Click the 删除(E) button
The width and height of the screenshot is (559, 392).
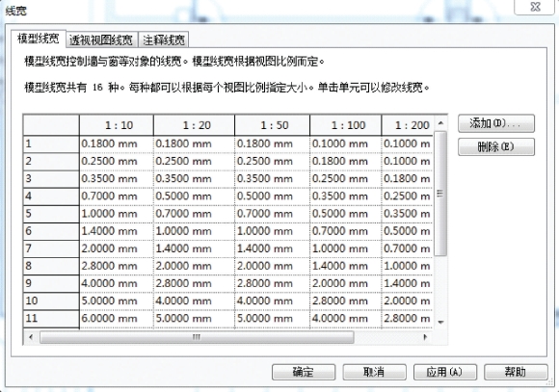coord(496,146)
